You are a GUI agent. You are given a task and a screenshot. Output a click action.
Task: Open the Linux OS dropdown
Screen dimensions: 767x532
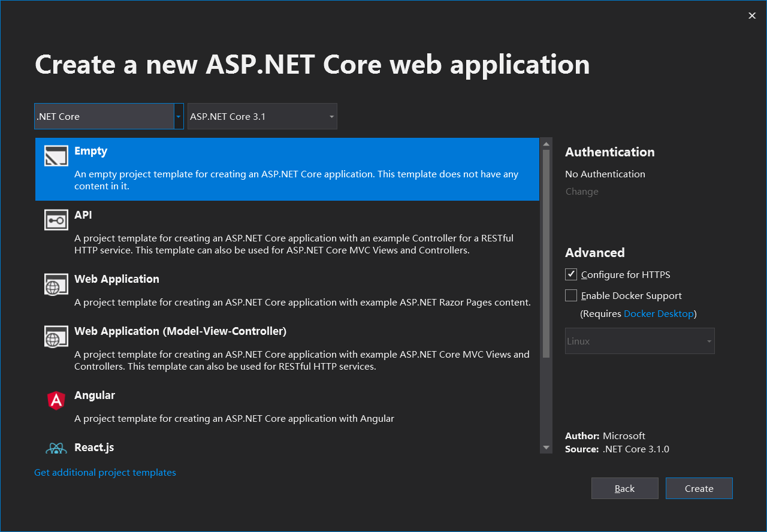(640, 341)
